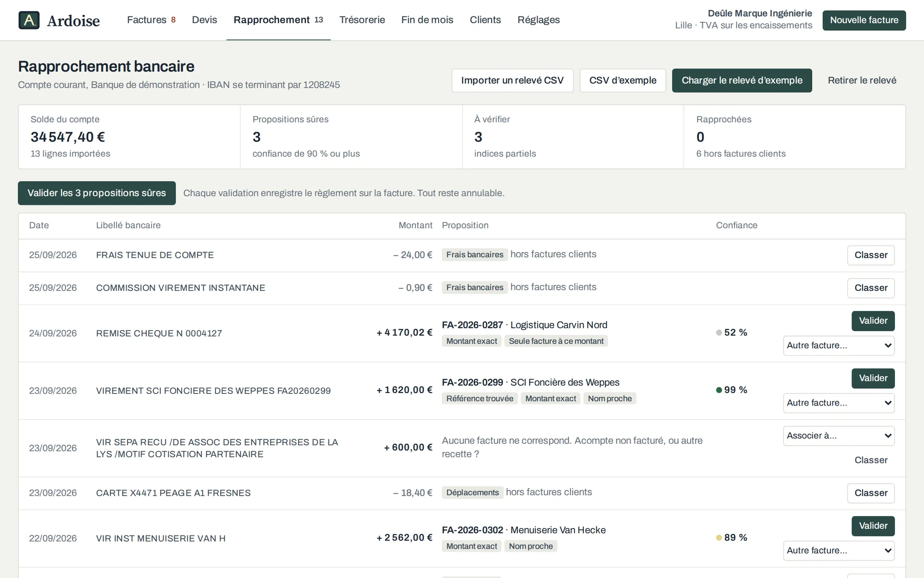The width and height of the screenshot is (924, 578).
Task: Switch to the Fin de mois tab
Action: [x=427, y=20]
